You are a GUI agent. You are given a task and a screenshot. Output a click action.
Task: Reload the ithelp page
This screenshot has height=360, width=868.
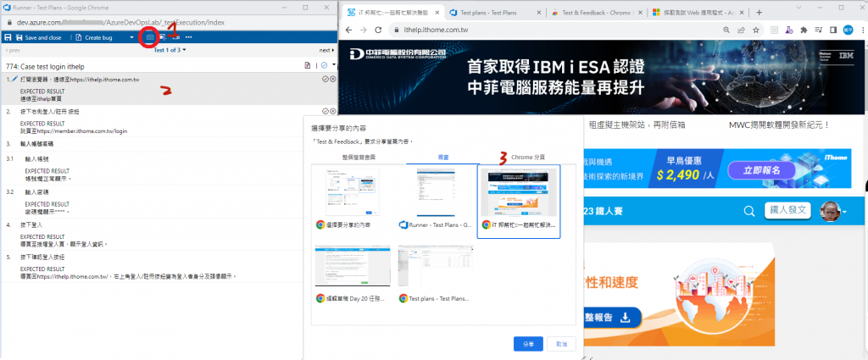pos(379,30)
